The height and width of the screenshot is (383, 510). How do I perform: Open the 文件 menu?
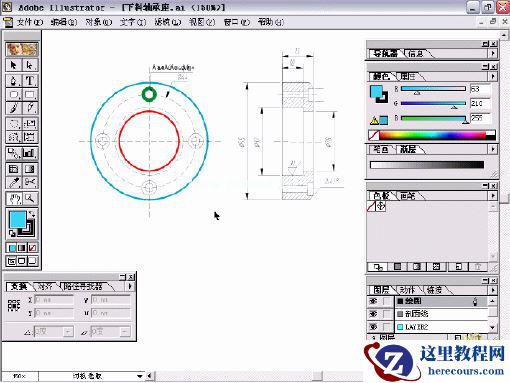[30, 22]
